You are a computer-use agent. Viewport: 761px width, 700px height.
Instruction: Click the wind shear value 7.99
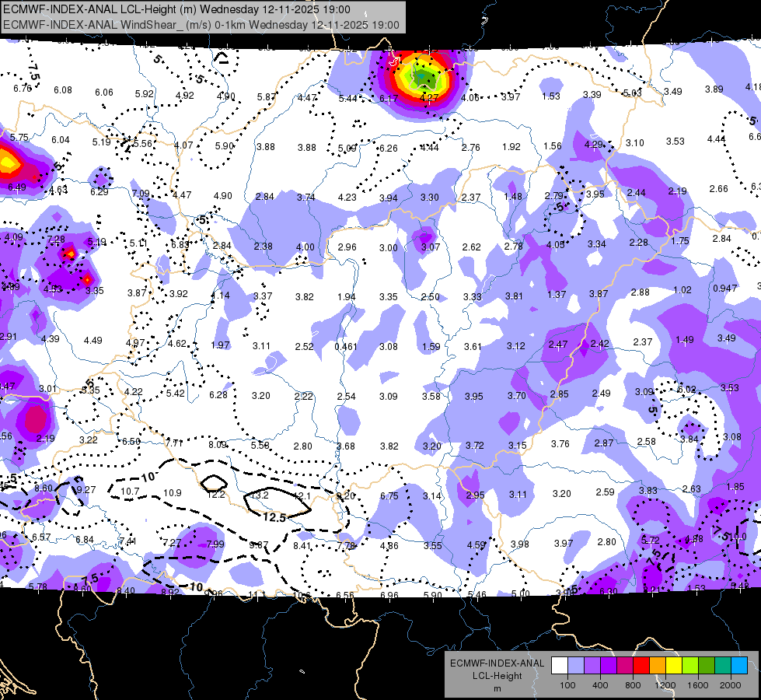215,544
